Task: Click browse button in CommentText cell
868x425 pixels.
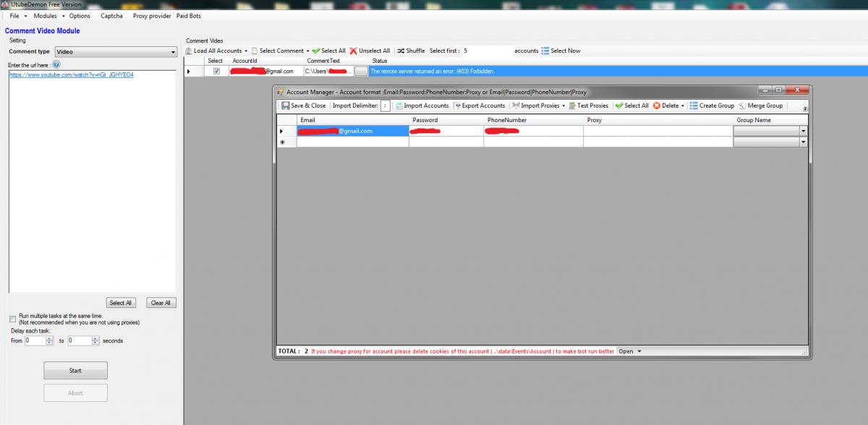Action: (361, 71)
